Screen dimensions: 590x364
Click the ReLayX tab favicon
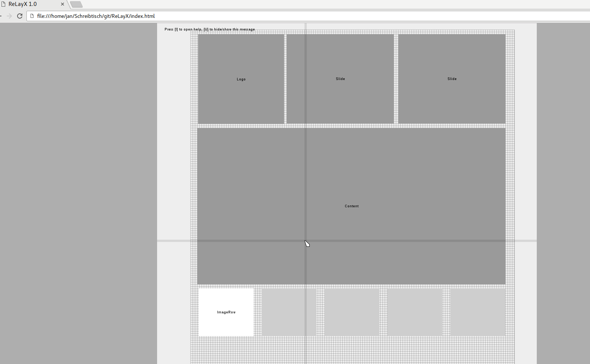coord(3,4)
